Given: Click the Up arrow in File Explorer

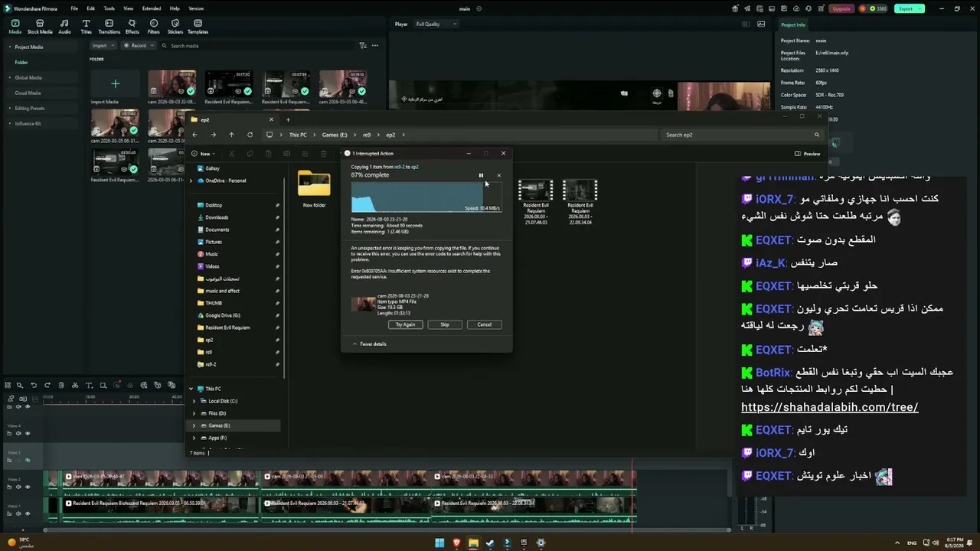Looking at the screenshot, I should (231, 135).
